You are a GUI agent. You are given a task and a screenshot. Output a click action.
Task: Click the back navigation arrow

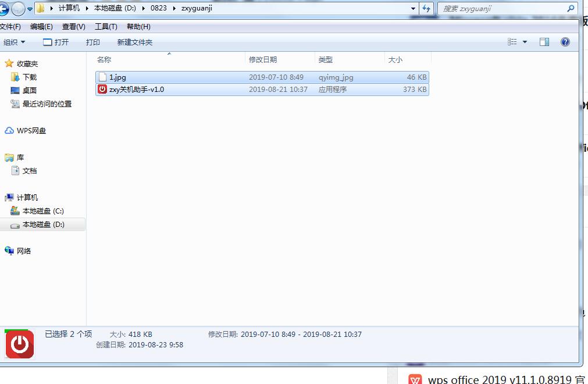5,9
